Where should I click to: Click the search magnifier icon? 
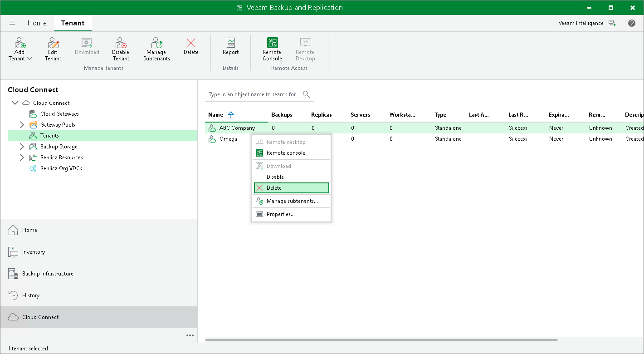click(x=307, y=94)
